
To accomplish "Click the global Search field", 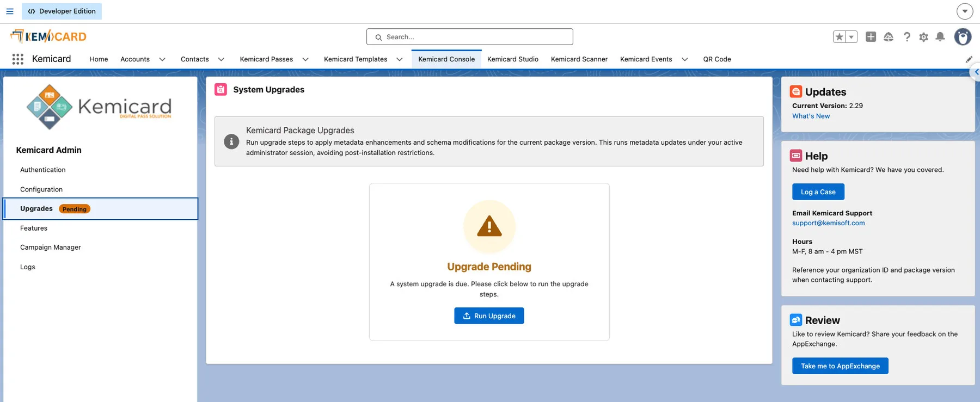I will (x=470, y=37).
